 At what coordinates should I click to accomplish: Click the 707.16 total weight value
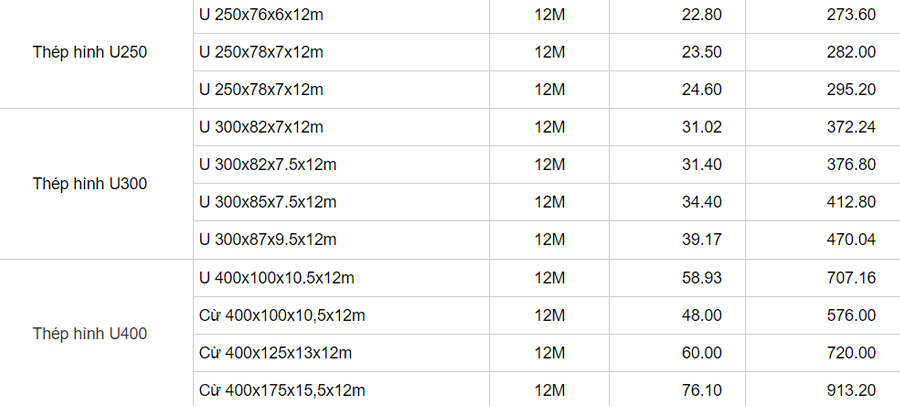coord(852,278)
